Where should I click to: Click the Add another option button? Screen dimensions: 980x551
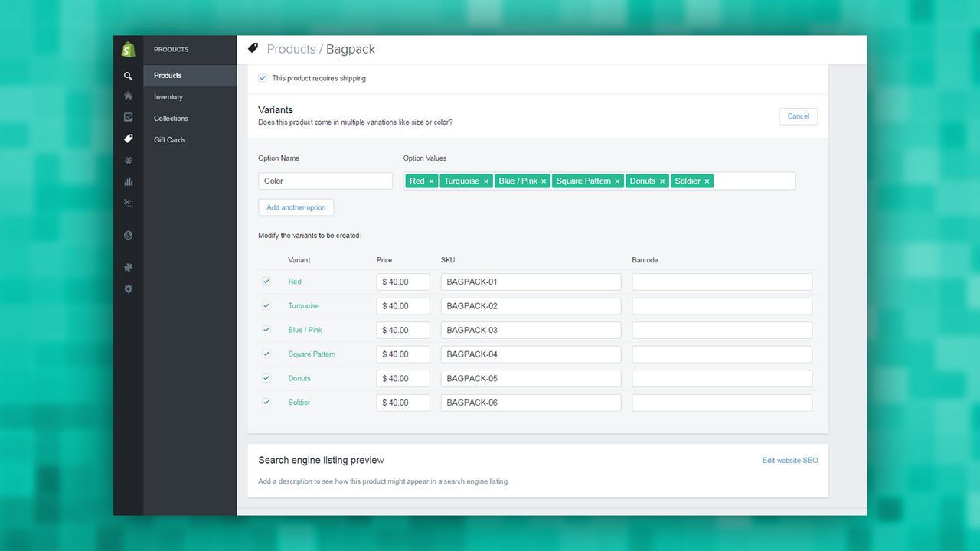296,207
